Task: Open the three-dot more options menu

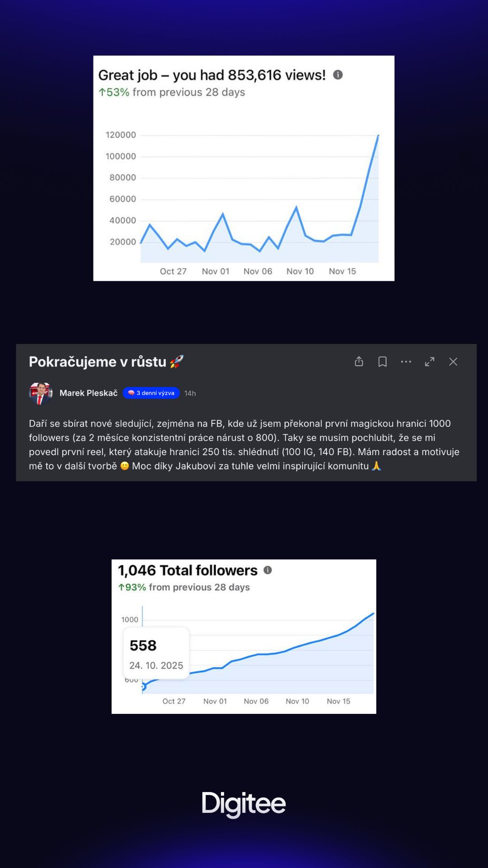Action: point(406,362)
